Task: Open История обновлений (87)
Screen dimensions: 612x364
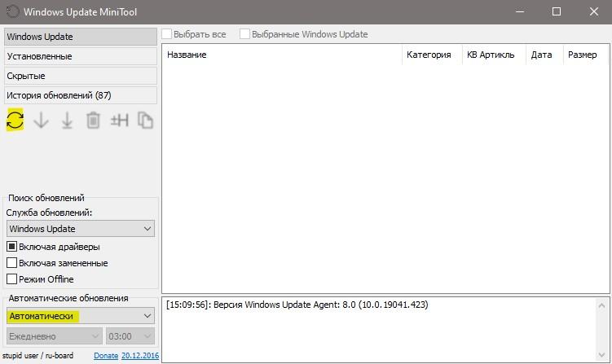Action: coord(81,95)
